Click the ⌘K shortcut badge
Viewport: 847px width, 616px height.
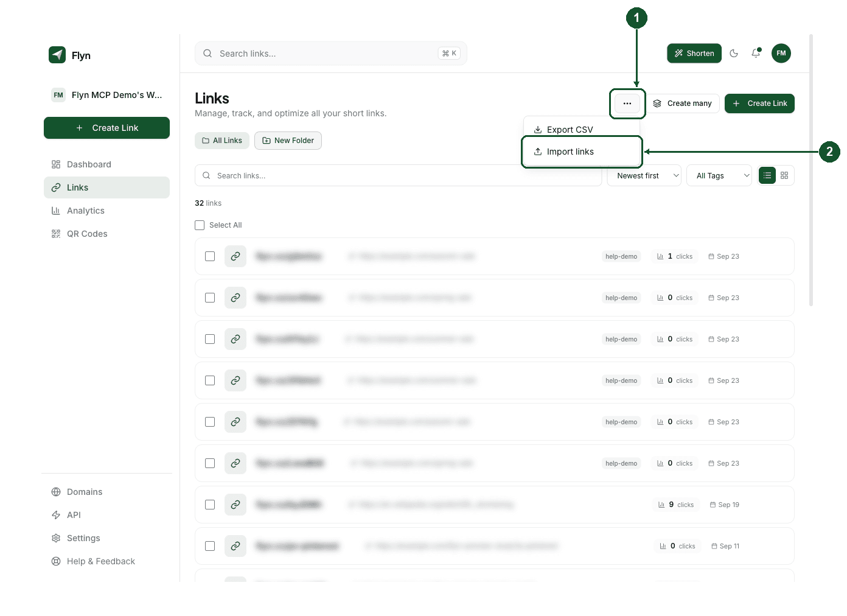449,54
